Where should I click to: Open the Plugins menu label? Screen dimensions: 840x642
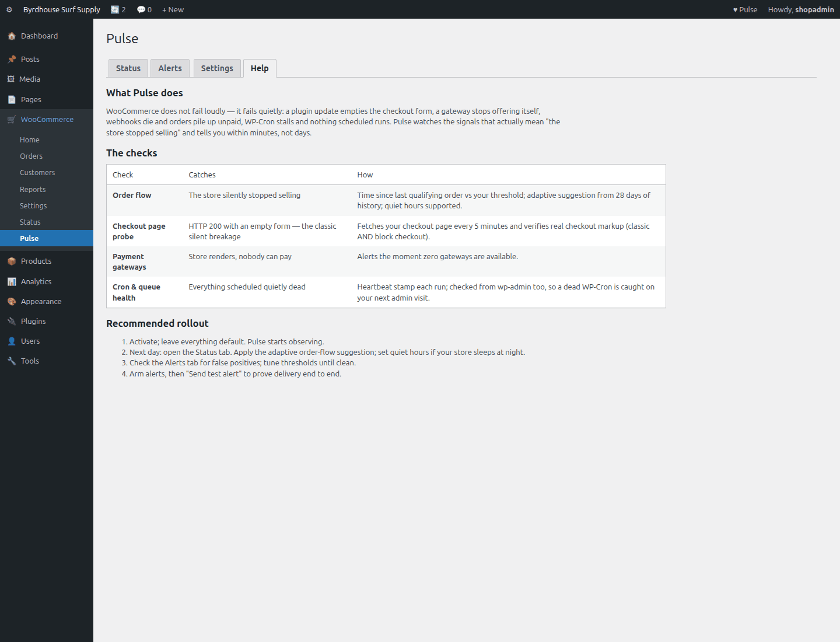(x=33, y=322)
